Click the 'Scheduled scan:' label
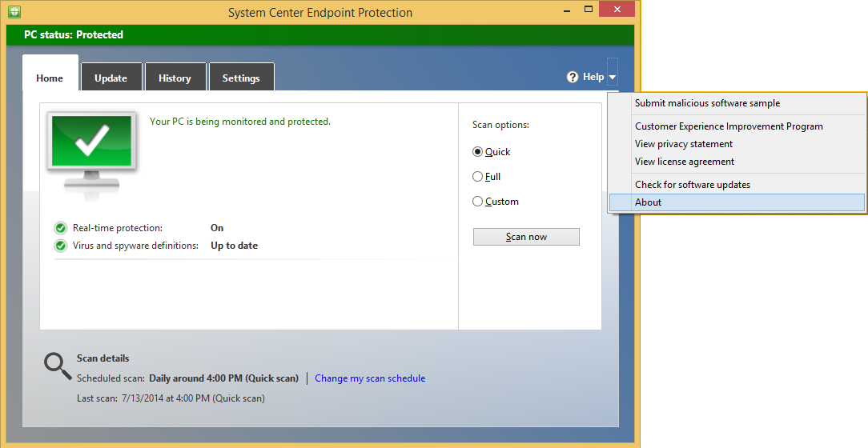This screenshot has height=448, width=868. pos(111,378)
